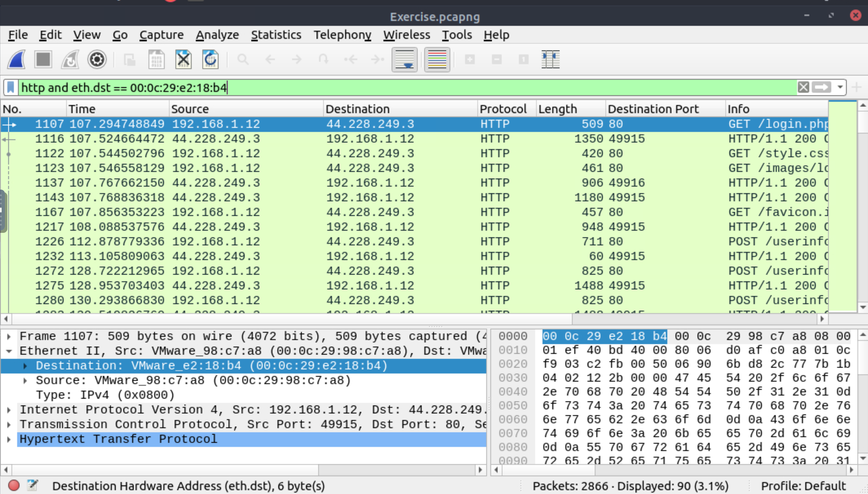The image size is (868, 494).
Task: Open the Telephony menu
Action: 342,35
